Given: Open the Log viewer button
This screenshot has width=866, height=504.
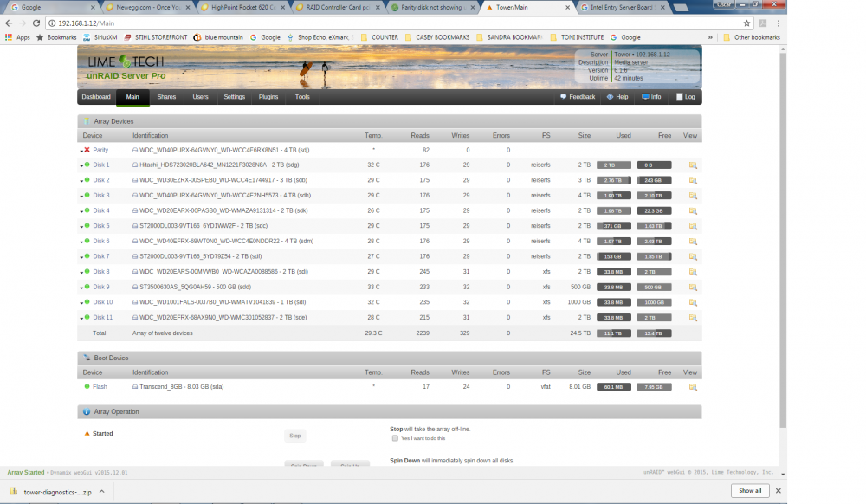Looking at the screenshot, I should (685, 97).
